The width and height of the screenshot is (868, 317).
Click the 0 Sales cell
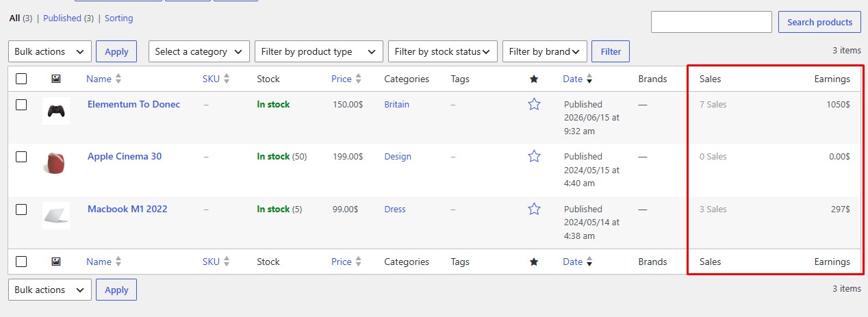713,156
